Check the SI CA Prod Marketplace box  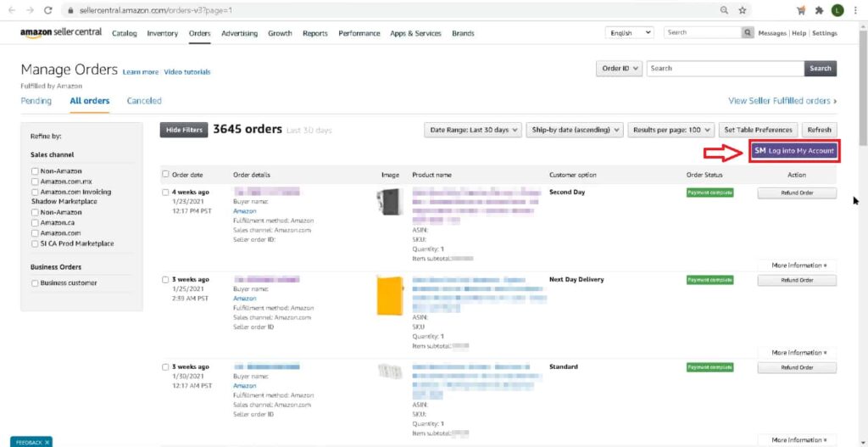coord(36,243)
